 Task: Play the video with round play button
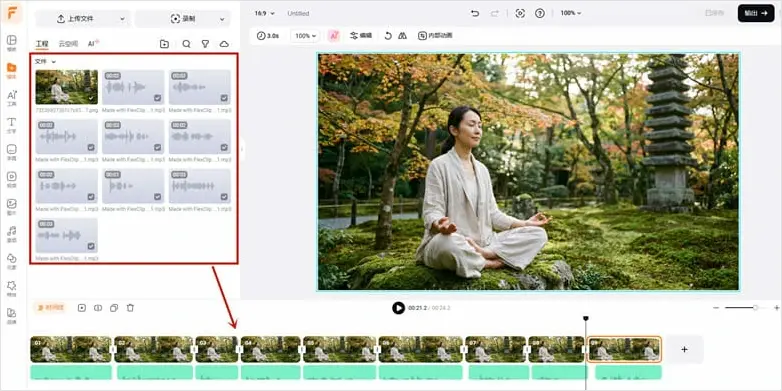[398, 308]
